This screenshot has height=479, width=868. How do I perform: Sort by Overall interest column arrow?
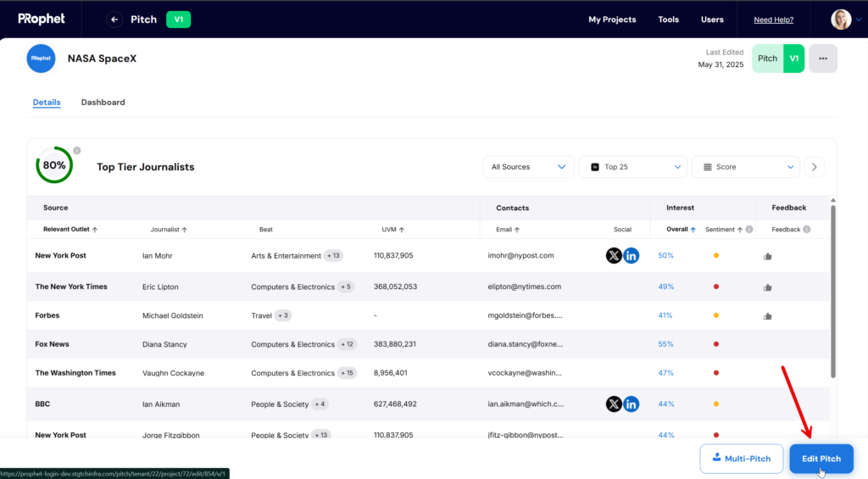coord(693,229)
